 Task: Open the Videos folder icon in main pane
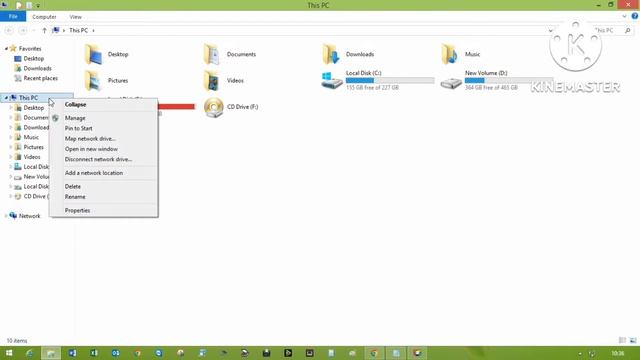point(212,80)
